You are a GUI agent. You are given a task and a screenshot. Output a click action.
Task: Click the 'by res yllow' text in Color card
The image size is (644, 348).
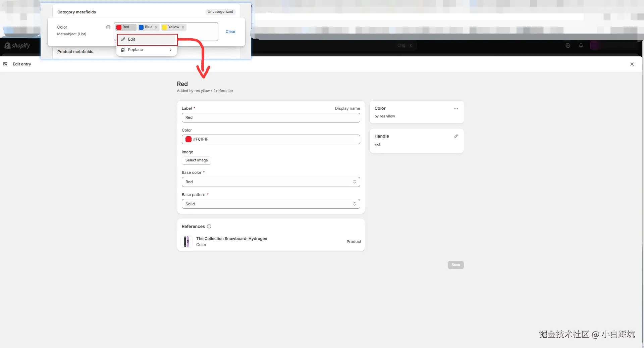coord(385,116)
